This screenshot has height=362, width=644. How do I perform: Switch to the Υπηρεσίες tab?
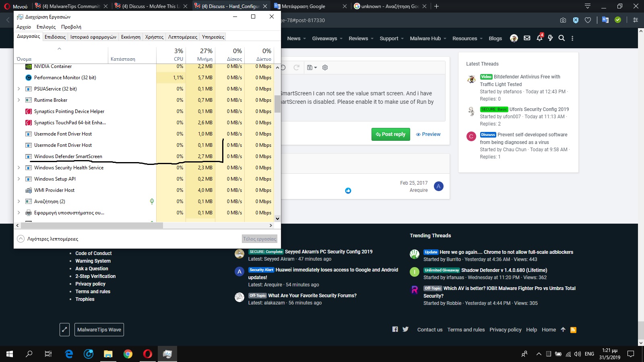(213, 37)
